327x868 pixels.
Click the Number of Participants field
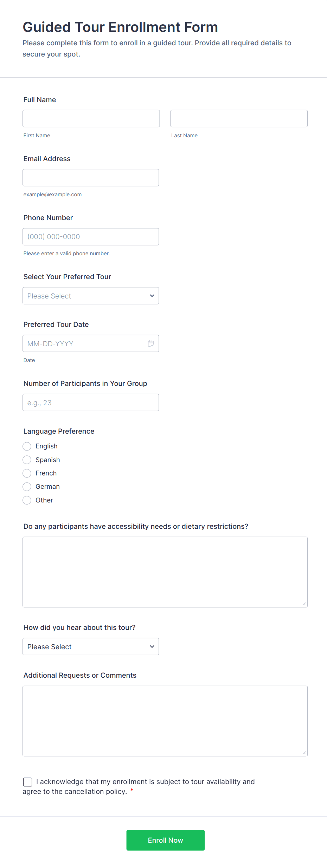(x=91, y=402)
